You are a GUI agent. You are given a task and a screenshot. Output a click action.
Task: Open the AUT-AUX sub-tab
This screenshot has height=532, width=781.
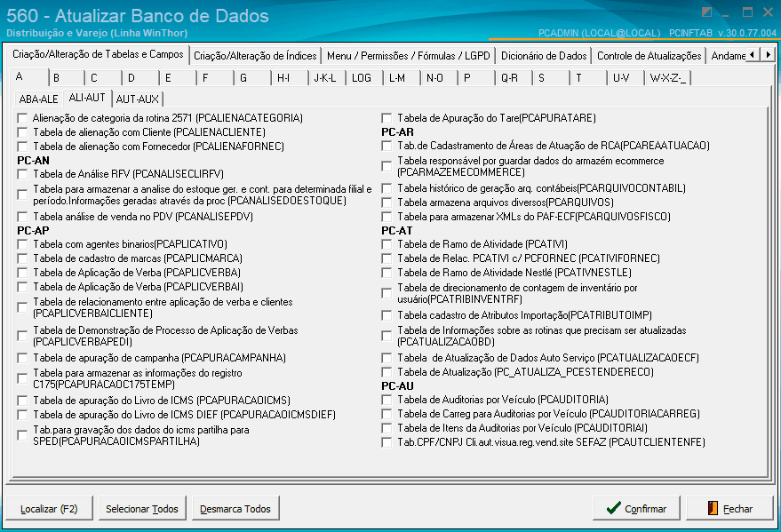(x=138, y=99)
